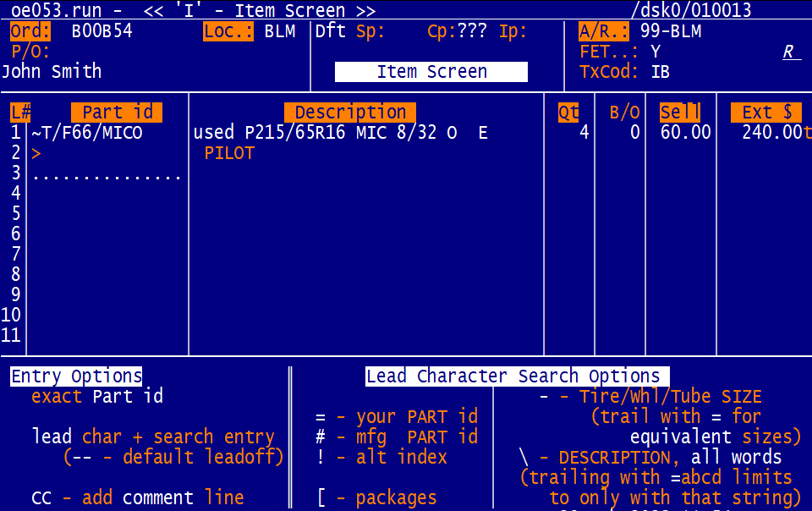
Task: Select the Item Screen title bar
Action: [431, 72]
